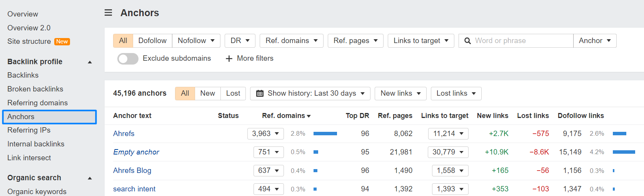Open Organic keywords in the sidebar
Image resolution: width=644 pixels, height=196 pixels.
click(x=37, y=191)
